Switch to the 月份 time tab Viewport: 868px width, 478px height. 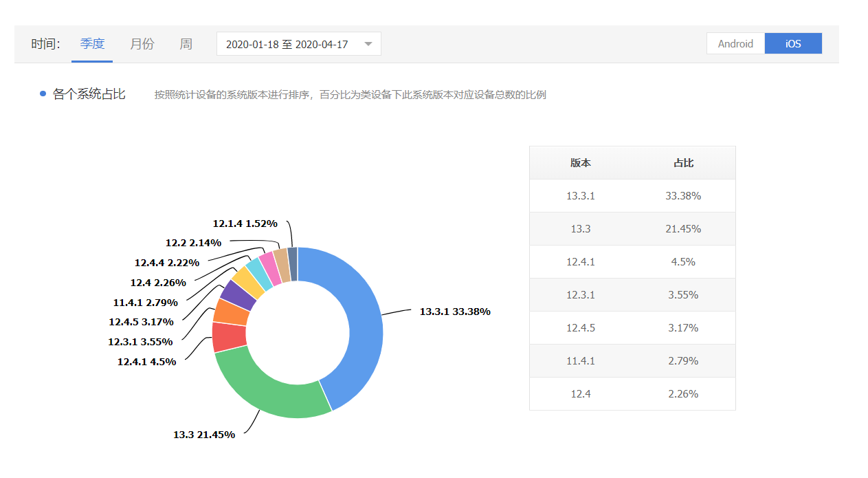coord(142,44)
